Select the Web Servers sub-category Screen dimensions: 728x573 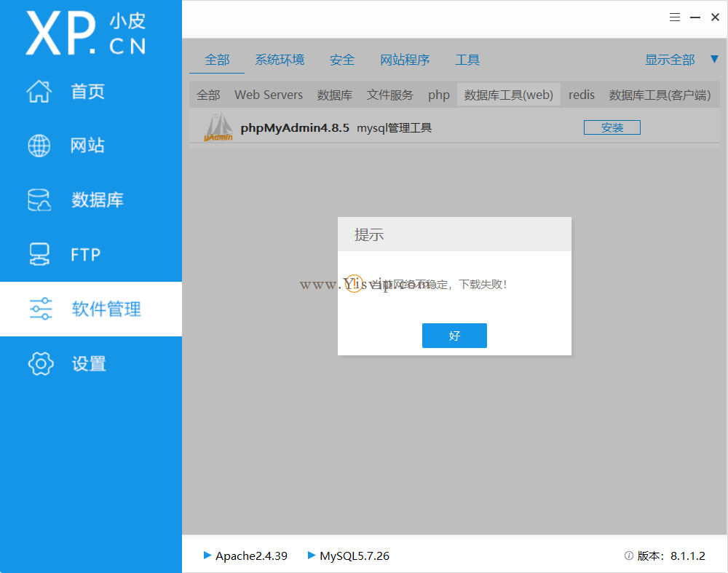(x=269, y=95)
